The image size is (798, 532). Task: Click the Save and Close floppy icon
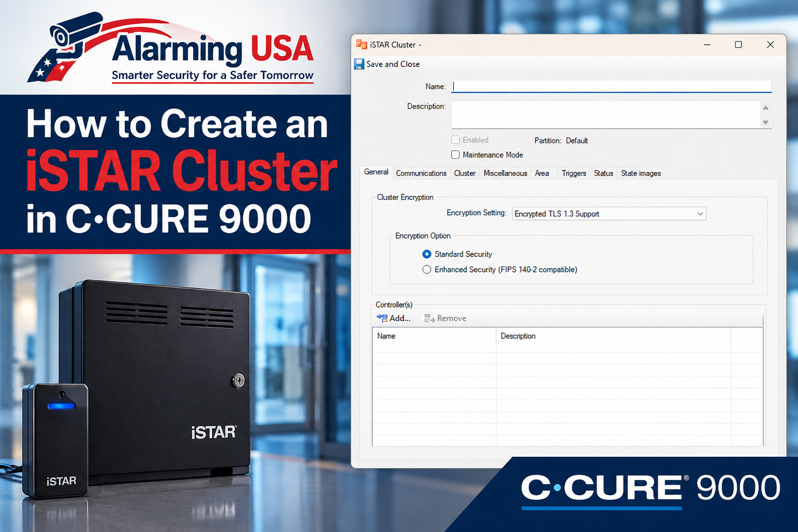359,64
